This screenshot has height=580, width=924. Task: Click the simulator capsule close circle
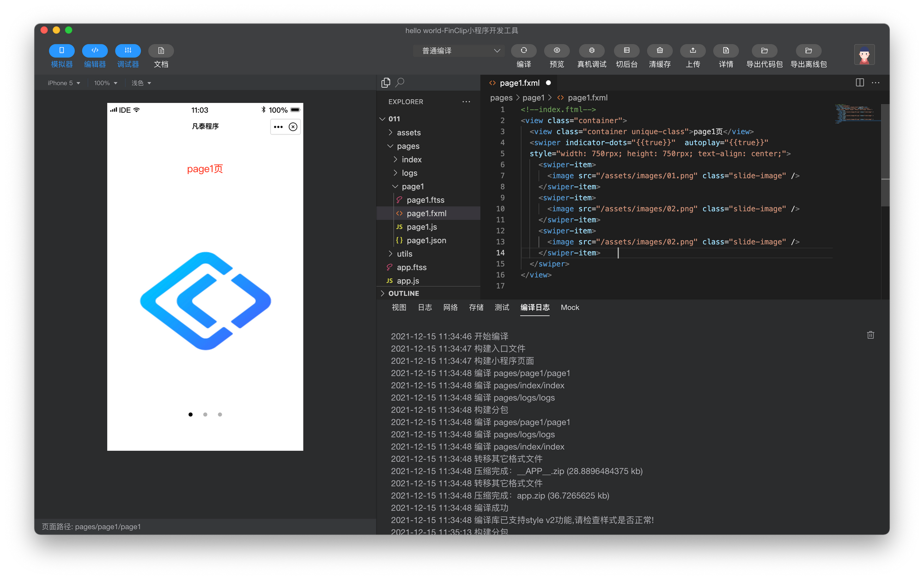tap(293, 127)
